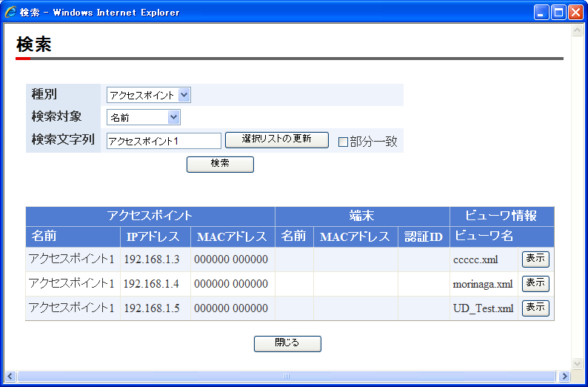Click the 検索文字列 text input field
Screen dimensions: 588x387
coord(164,141)
